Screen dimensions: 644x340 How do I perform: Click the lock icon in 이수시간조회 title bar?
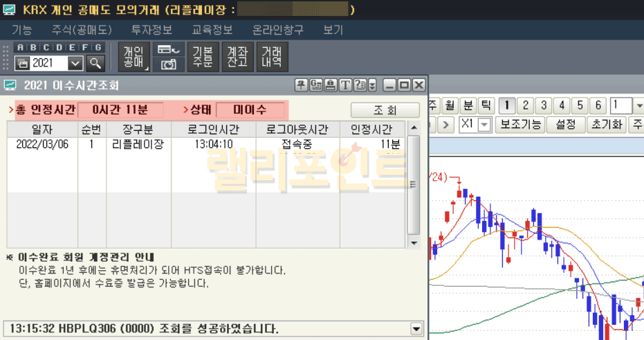pyautogui.click(x=331, y=85)
